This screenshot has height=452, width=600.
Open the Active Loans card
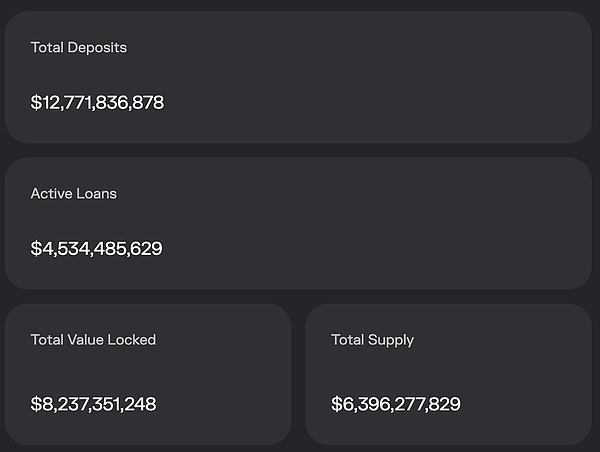coord(298,222)
